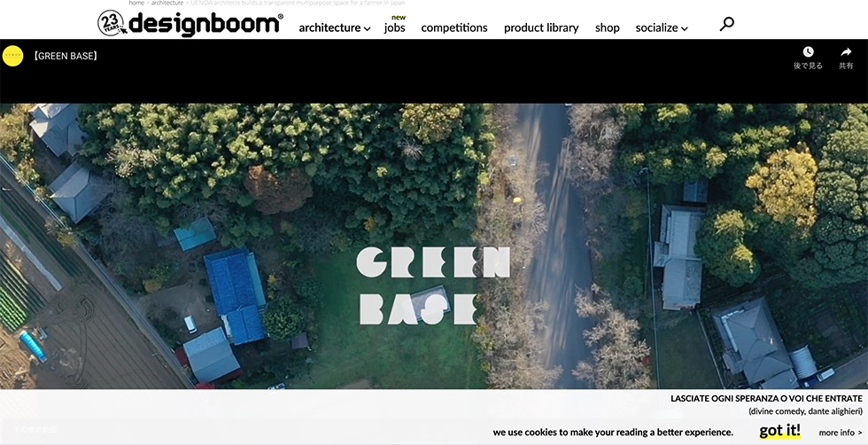The height and width of the screenshot is (445, 868).
Task: Click the architecture breadcrumb link
Action: 167,3
